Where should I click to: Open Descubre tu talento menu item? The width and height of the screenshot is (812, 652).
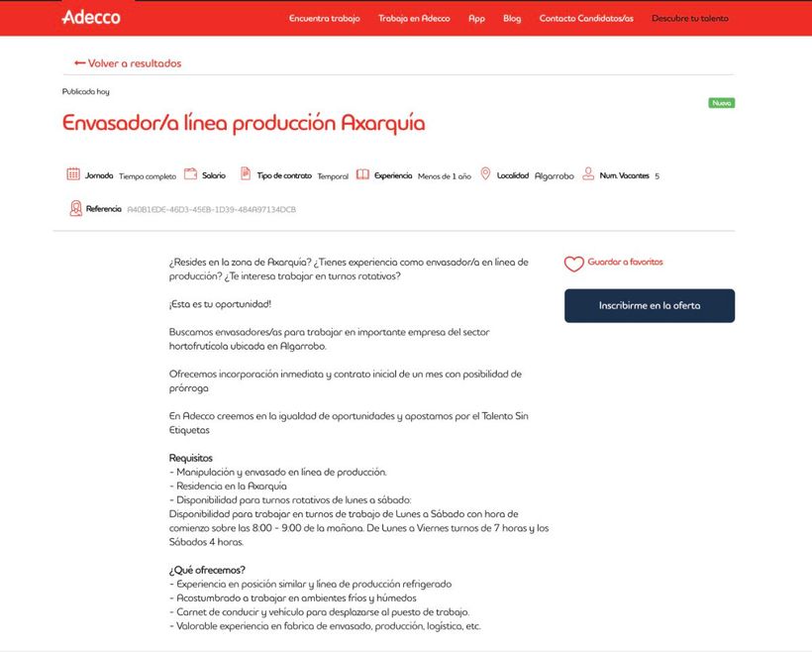[690, 18]
